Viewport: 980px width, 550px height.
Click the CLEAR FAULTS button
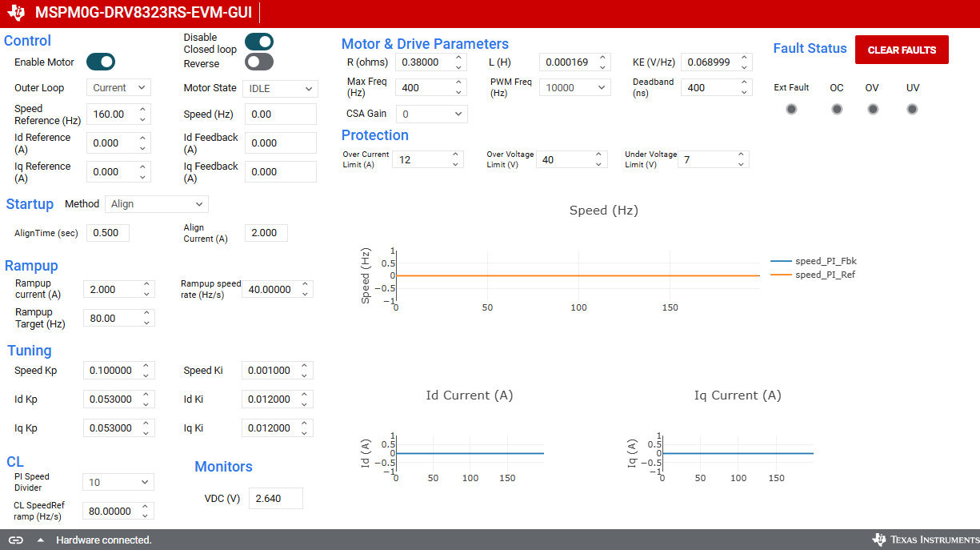pyautogui.click(x=902, y=50)
